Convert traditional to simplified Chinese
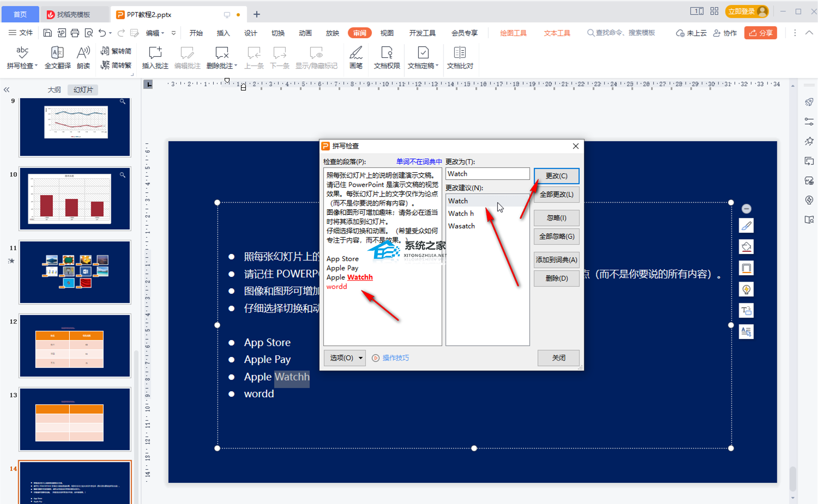The width and height of the screenshot is (818, 504). (116, 51)
